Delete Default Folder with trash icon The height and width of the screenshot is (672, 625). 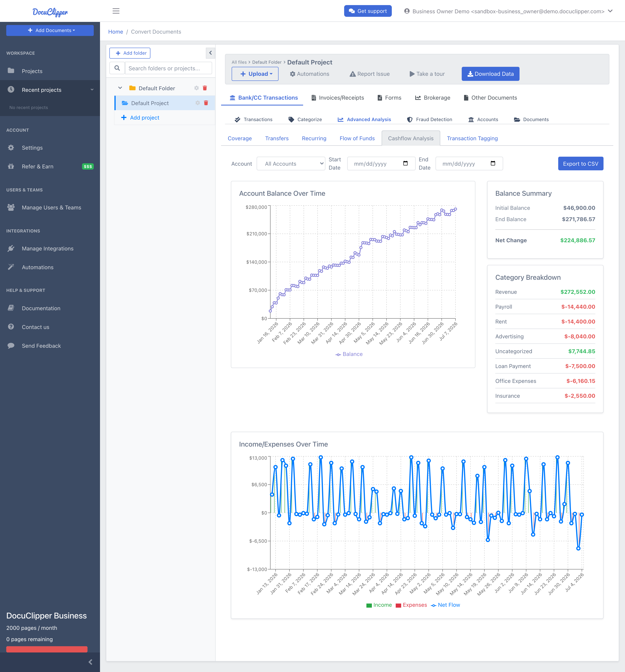coord(204,88)
